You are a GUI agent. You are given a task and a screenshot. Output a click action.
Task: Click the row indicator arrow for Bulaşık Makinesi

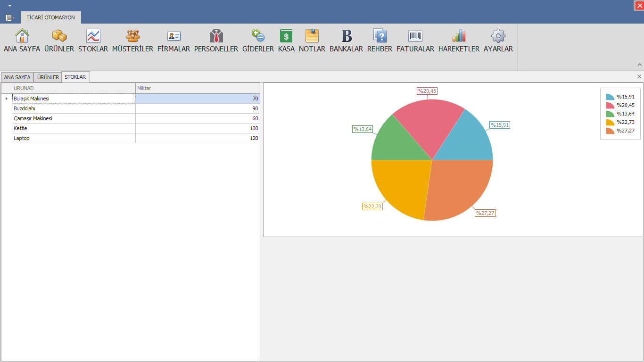(x=6, y=99)
